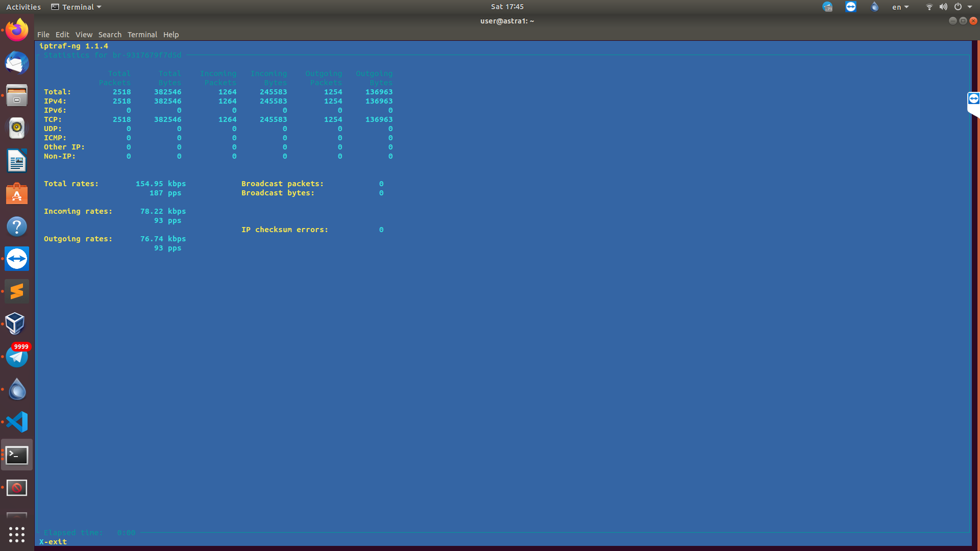The image size is (980, 551).
Task: Open TeamViewer from the dock
Action: (17, 259)
